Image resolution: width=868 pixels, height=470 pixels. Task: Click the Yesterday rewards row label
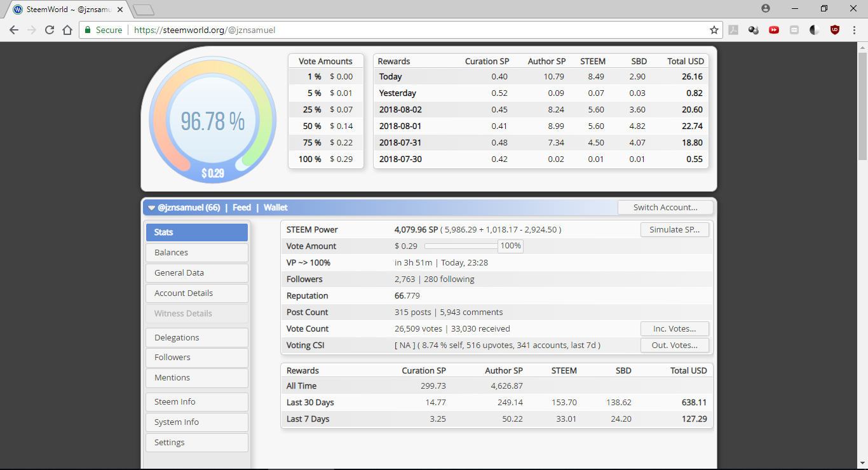(398, 93)
